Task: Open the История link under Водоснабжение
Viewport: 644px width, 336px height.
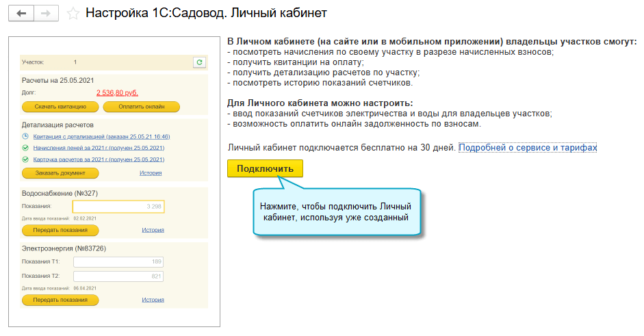Action: (x=153, y=230)
